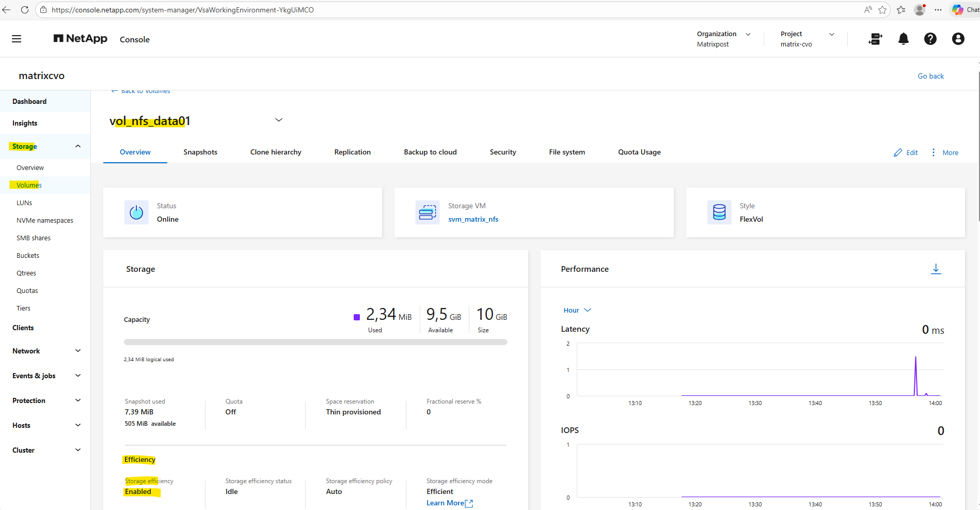Add page to browser favorites star
The image size is (980, 510).
point(882,10)
